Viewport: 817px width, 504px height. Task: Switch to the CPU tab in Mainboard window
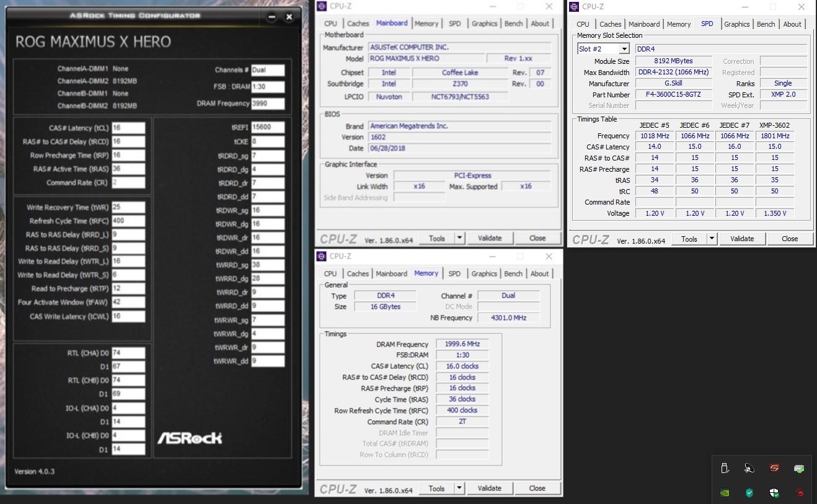(x=331, y=24)
